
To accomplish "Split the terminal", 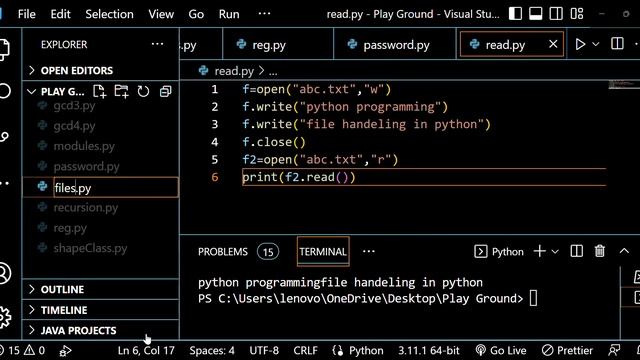I will 576,251.
